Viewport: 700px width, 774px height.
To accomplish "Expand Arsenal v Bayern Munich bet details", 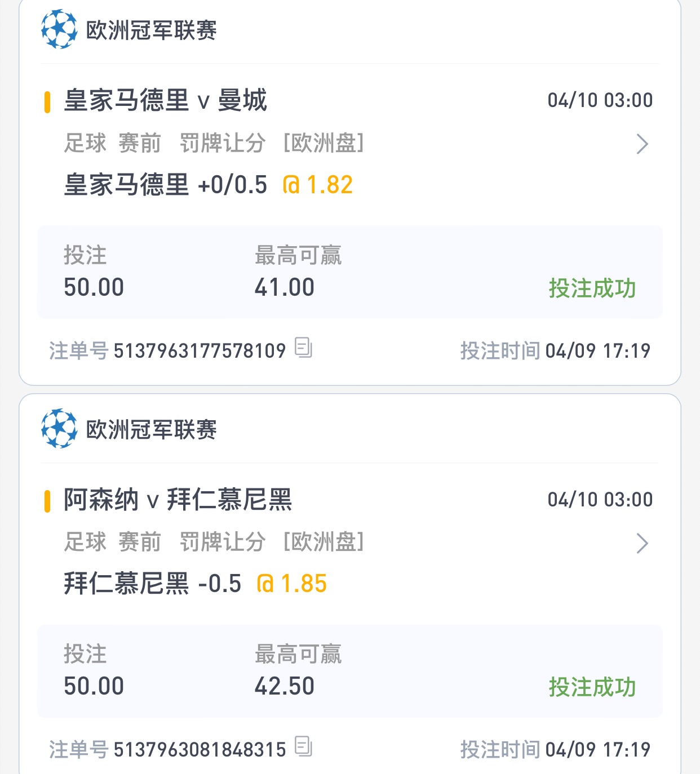I will [642, 544].
